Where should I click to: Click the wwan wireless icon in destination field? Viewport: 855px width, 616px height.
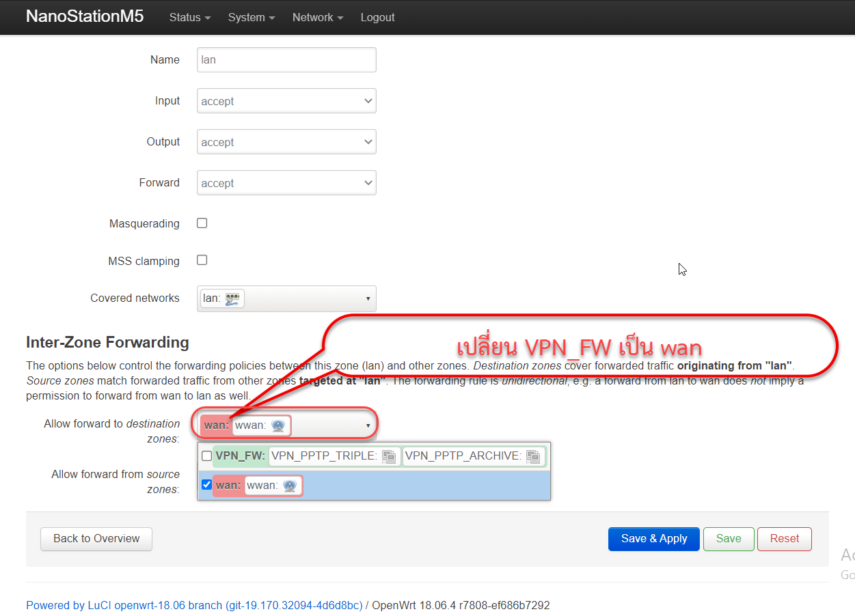pos(277,425)
